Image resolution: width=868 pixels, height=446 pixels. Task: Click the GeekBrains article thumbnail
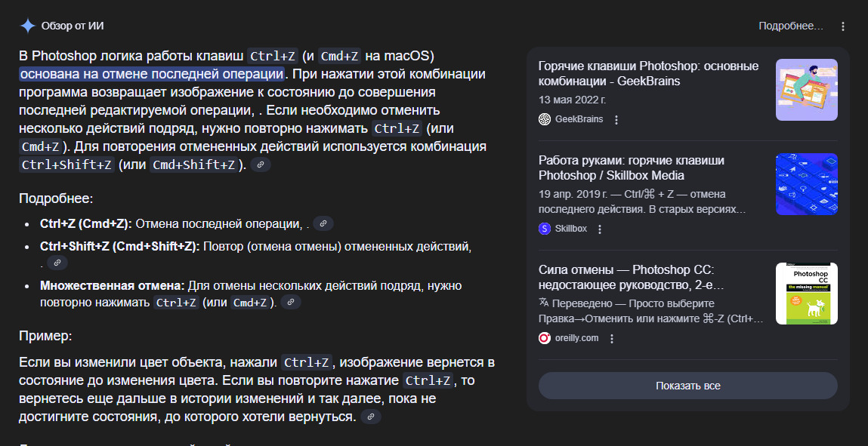click(x=807, y=90)
